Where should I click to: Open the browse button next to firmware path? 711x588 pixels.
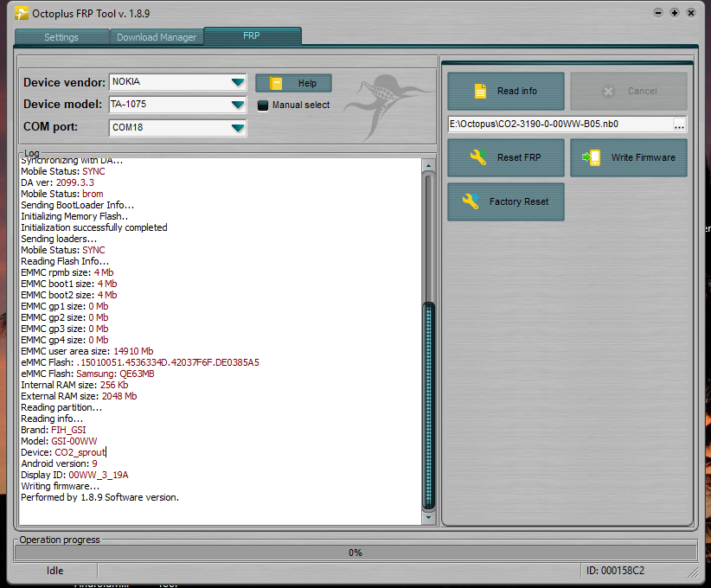[x=679, y=125]
